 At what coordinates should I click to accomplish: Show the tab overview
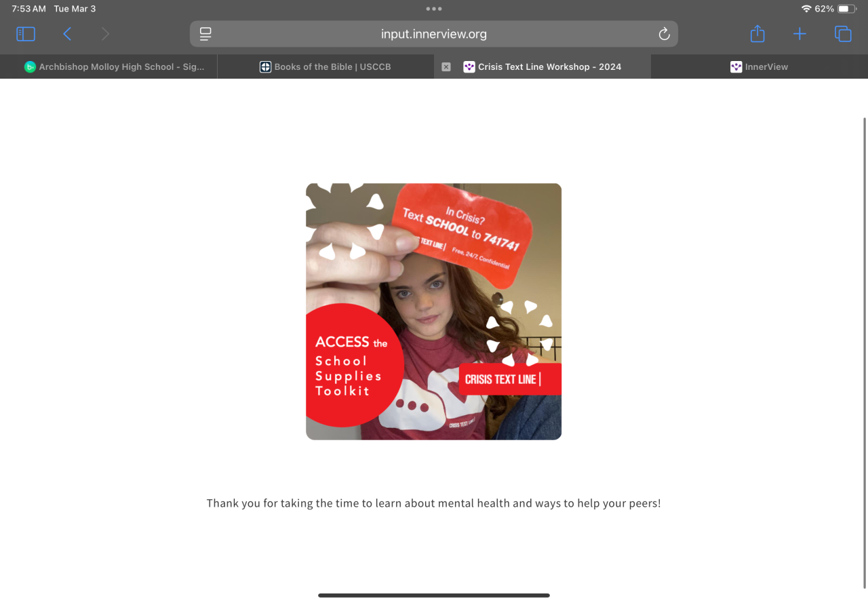click(x=843, y=34)
